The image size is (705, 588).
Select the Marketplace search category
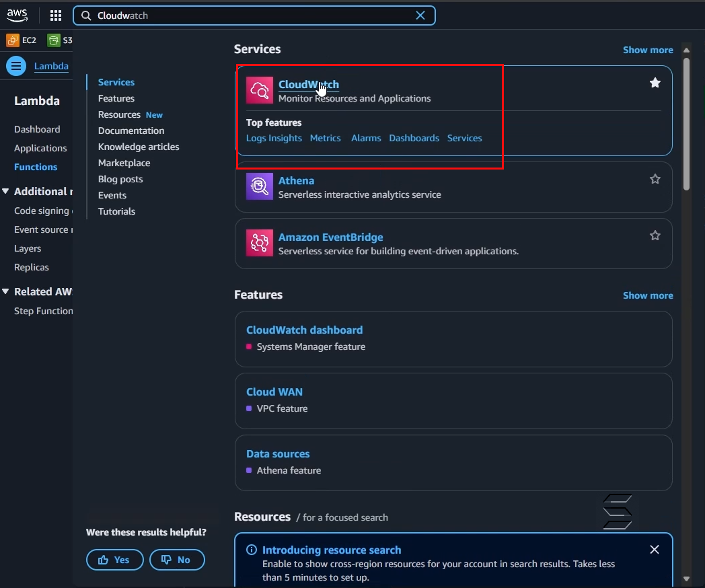[124, 163]
